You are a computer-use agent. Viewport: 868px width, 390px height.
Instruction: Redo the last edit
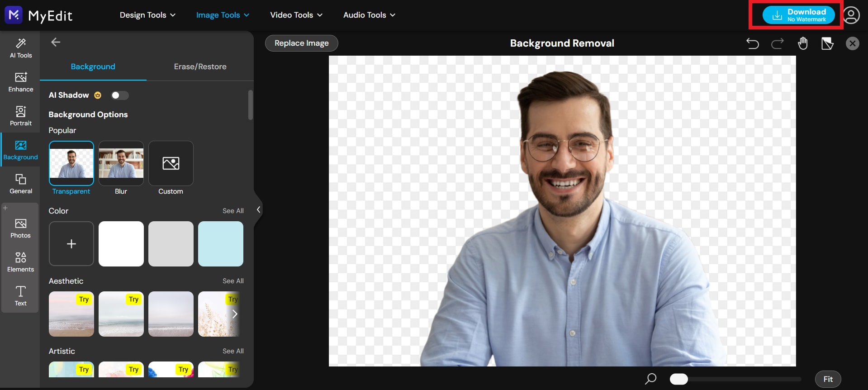[778, 43]
